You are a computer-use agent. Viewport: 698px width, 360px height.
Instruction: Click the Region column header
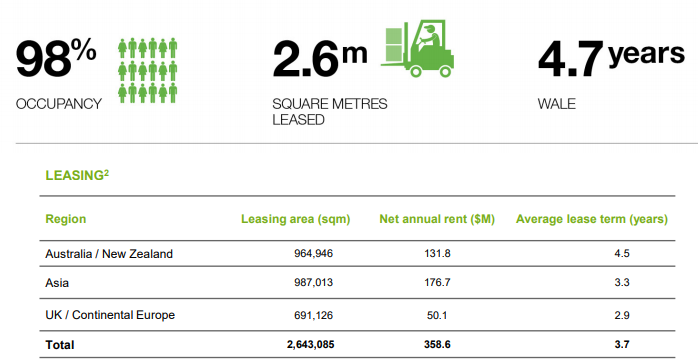pos(65,219)
